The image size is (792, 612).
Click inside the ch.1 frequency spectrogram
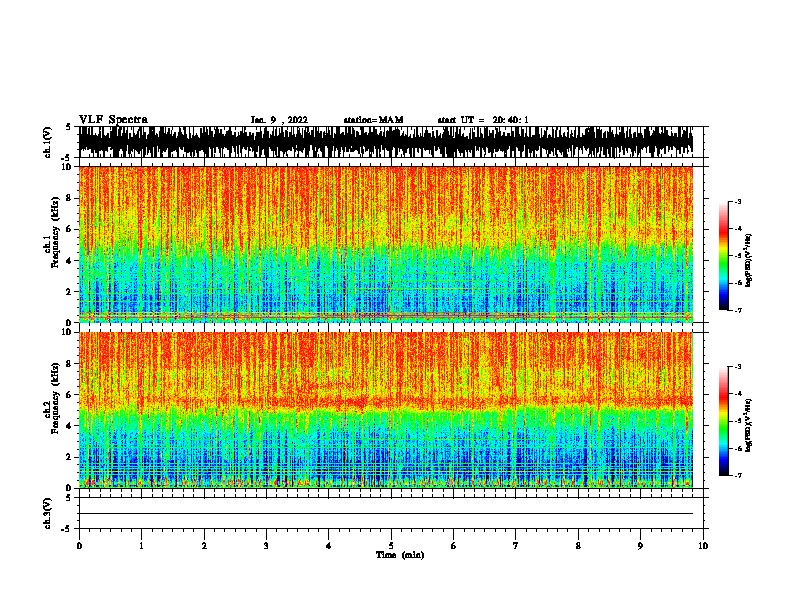click(386, 244)
